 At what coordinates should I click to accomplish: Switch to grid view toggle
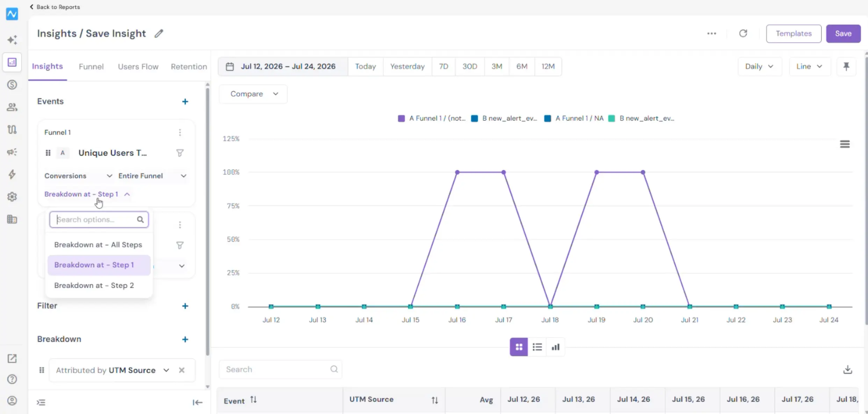(519, 347)
